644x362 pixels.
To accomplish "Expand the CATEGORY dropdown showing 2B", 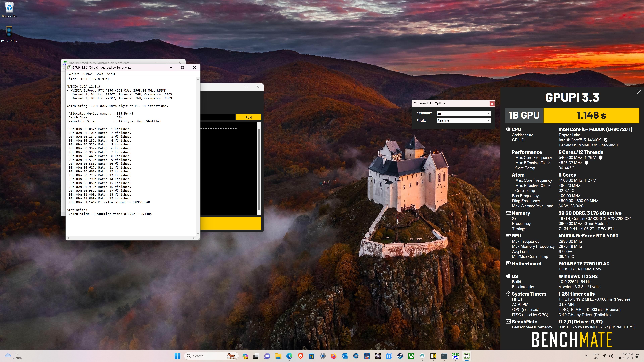I will (x=464, y=113).
